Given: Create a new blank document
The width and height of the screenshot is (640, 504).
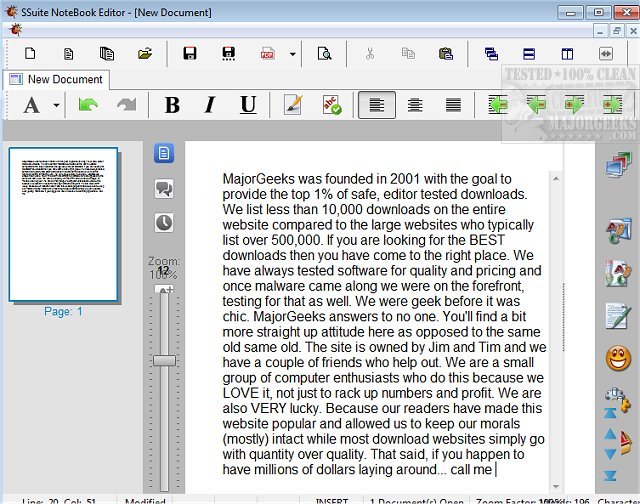Looking at the screenshot, I should point(30,53).
